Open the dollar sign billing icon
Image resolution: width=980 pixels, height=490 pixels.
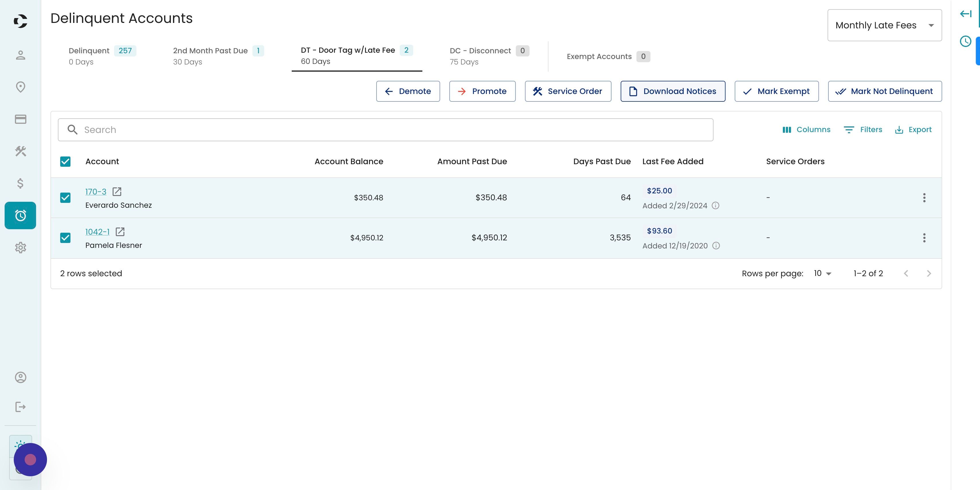(21, 183)
